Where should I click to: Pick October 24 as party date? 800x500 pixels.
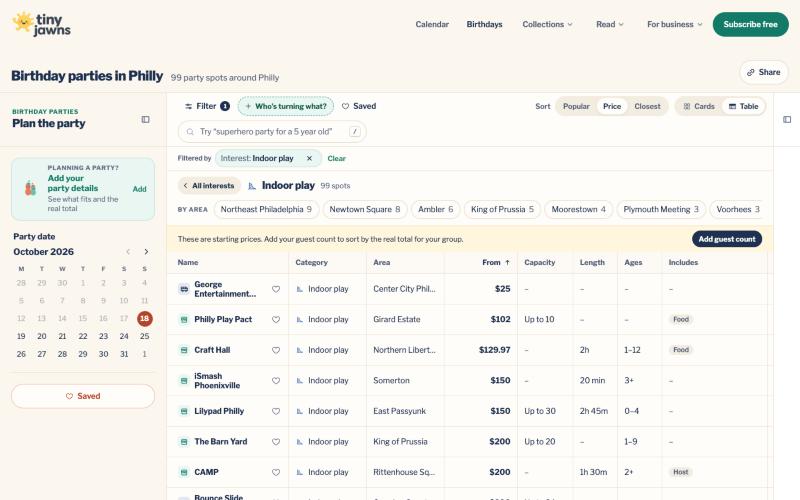[123, 336]
